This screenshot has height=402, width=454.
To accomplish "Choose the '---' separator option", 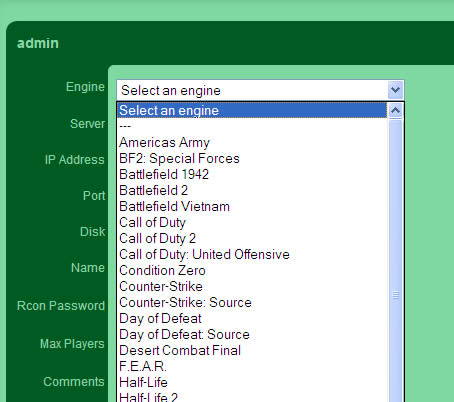I will point(252,126).
